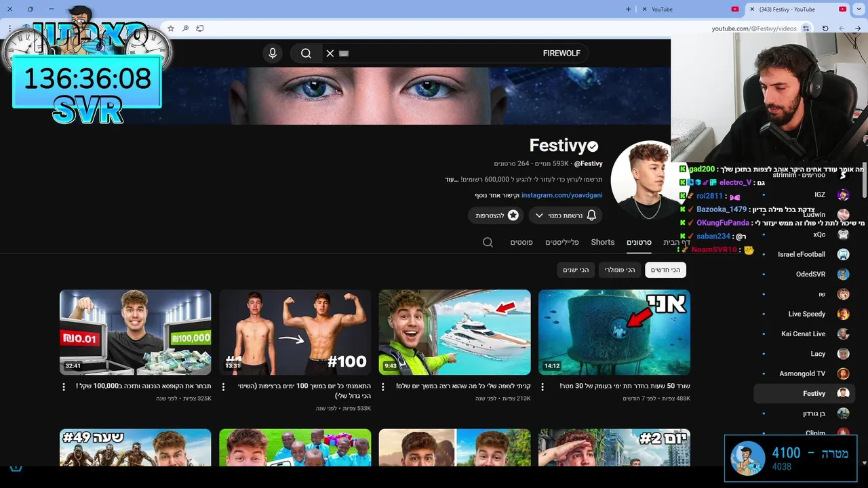868x488 pixels.
Task: Open Asmongold TV in the sidebar
Action: (804, 373)
